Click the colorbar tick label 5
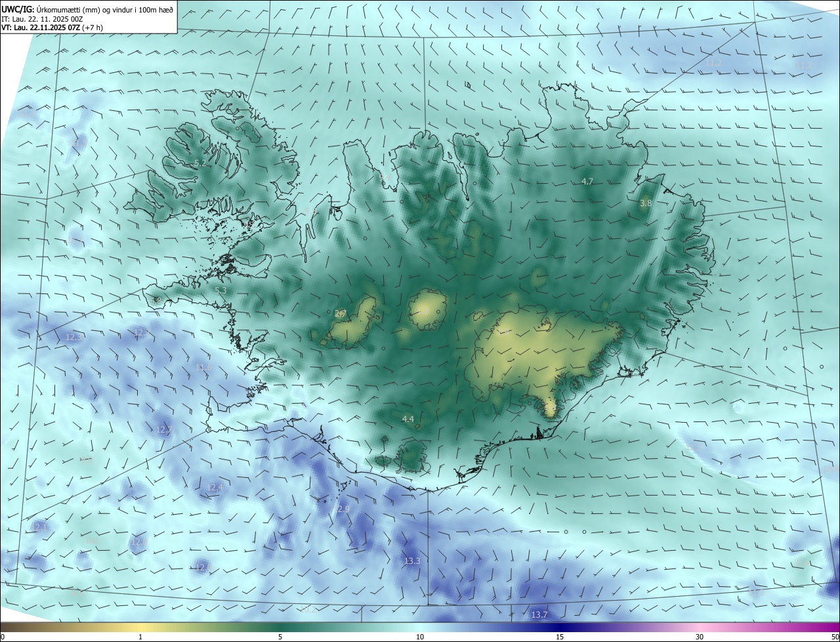 click(280, 637)
